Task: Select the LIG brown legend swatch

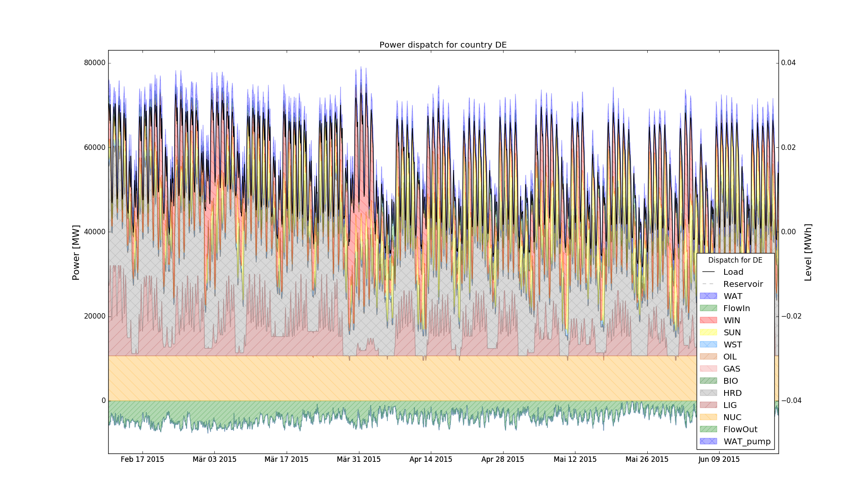Action: [709, 405]
